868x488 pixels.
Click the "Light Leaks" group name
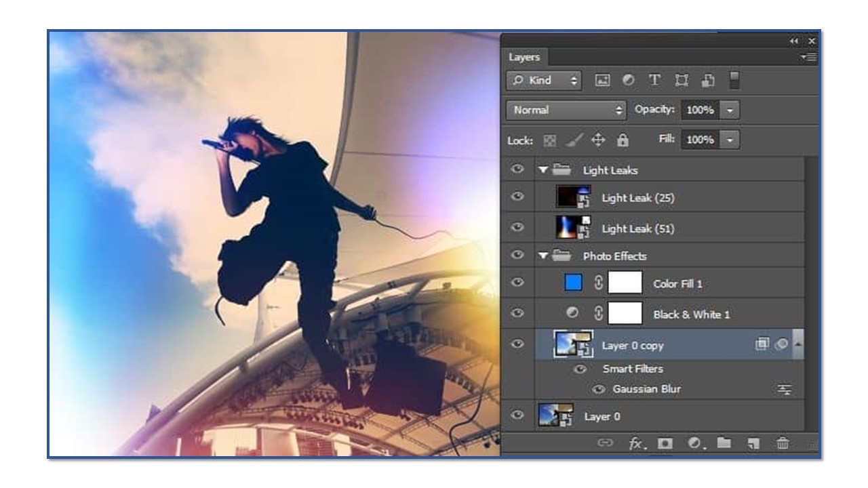coord(610,170)
